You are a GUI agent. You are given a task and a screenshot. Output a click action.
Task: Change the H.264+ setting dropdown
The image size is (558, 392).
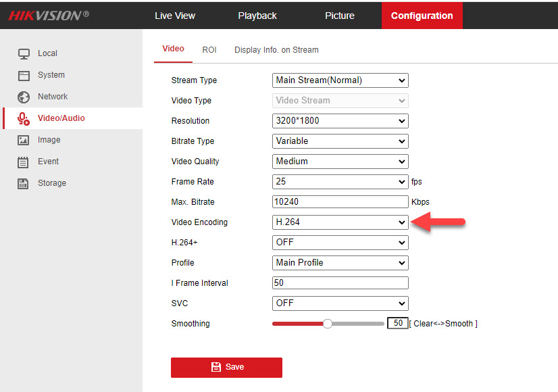coord(340,243)
